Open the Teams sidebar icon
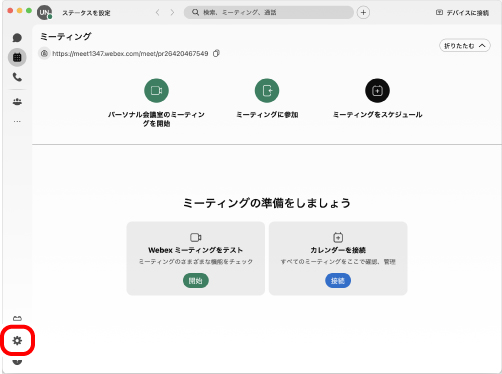This screenshot has width=502, height=374. click(17, 102)
